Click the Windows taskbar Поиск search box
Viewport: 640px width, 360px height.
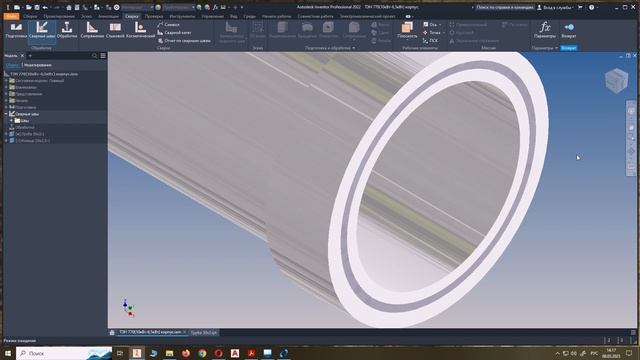[x=64, y=353]
